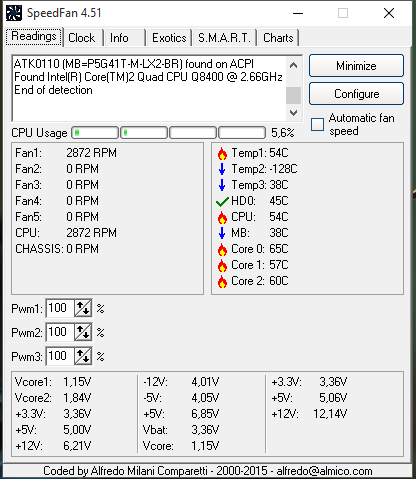Click the CPU 2872 RPM fan reading
The width and height of the screenshot is (416, 479).
point(66,233)
